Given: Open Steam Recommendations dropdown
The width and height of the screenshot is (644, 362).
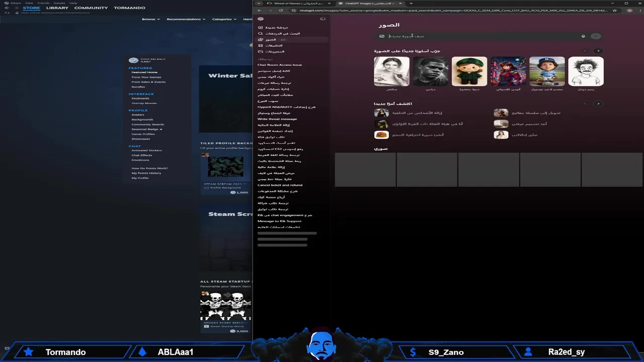Looking at the screenshot, I should (x=186, y=19).
